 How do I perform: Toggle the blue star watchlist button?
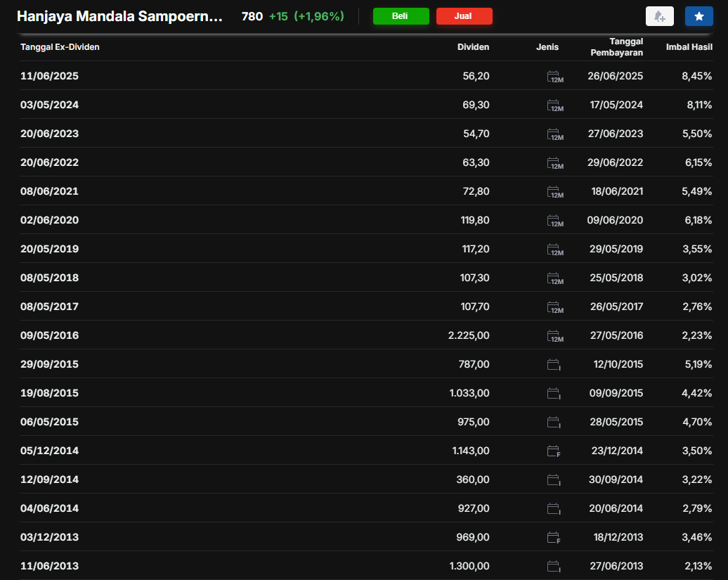pyautogui.click(x=698, y=16)
